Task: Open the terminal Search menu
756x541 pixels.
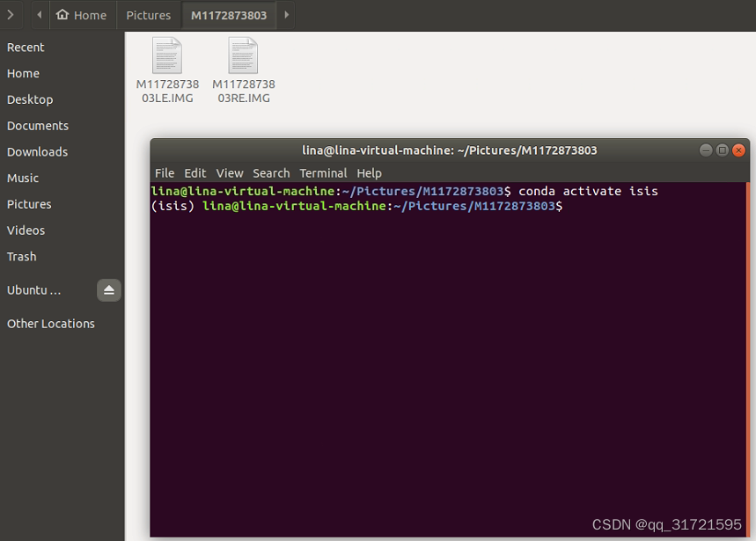Action: 271,173
